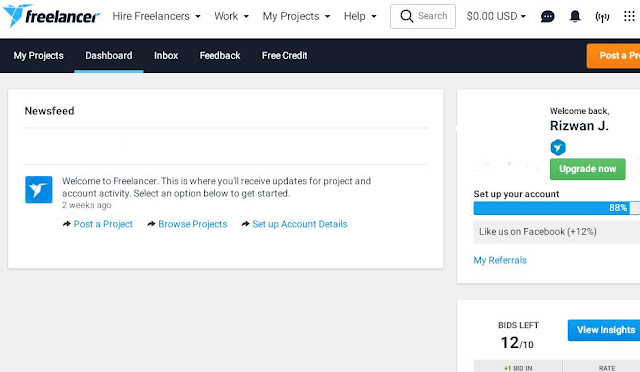The width and height of the screenshot is (640, 372).
Task: Click the View Insights button
Action: coord(604,330)
